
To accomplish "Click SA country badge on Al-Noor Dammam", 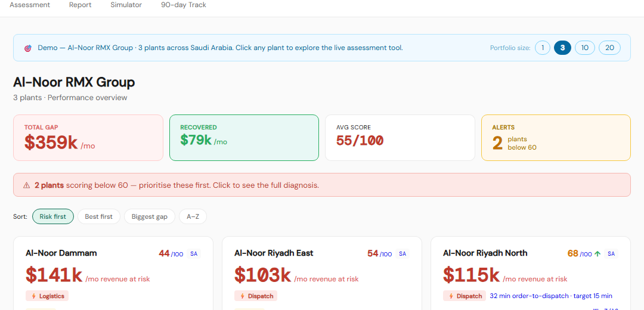I will [194, 254].
